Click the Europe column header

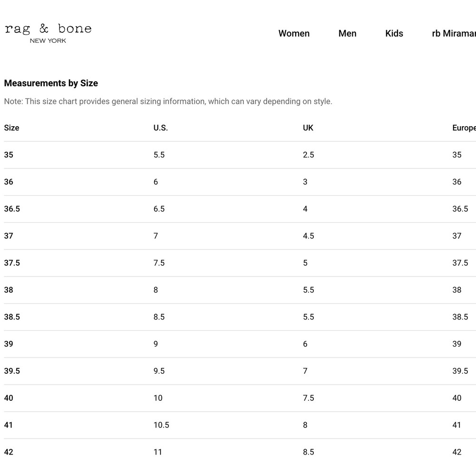point(464,128)
